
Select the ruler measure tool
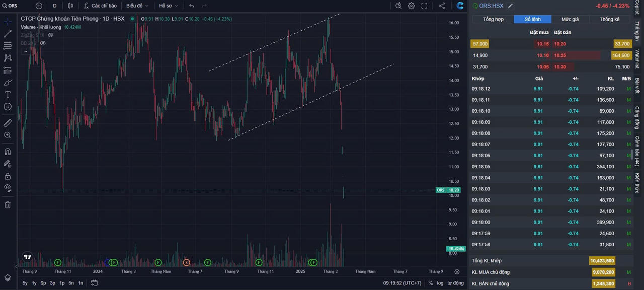click(8, 123)
